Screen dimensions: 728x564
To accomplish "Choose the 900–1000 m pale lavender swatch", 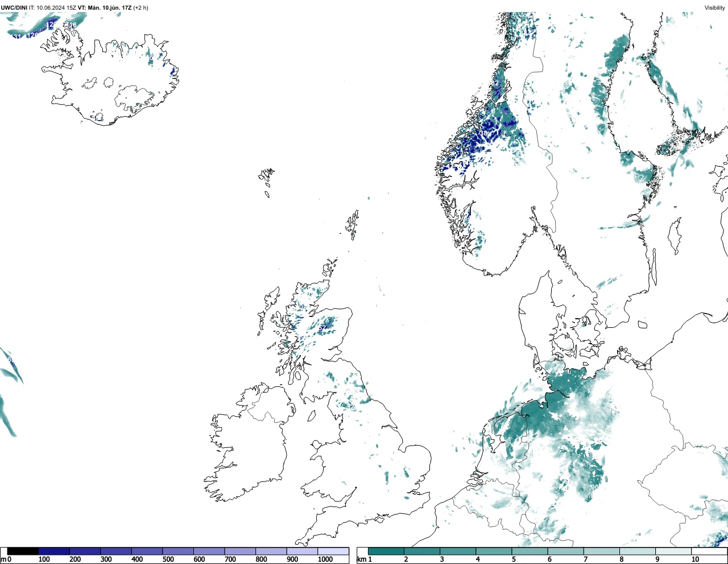I will [x=302, y=551].
